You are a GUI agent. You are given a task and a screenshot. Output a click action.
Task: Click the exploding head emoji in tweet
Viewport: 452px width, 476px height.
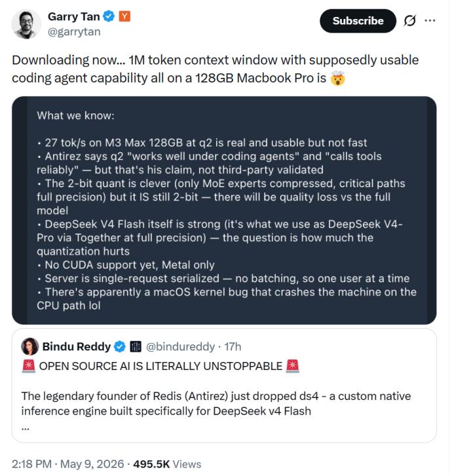coord(337,79)
